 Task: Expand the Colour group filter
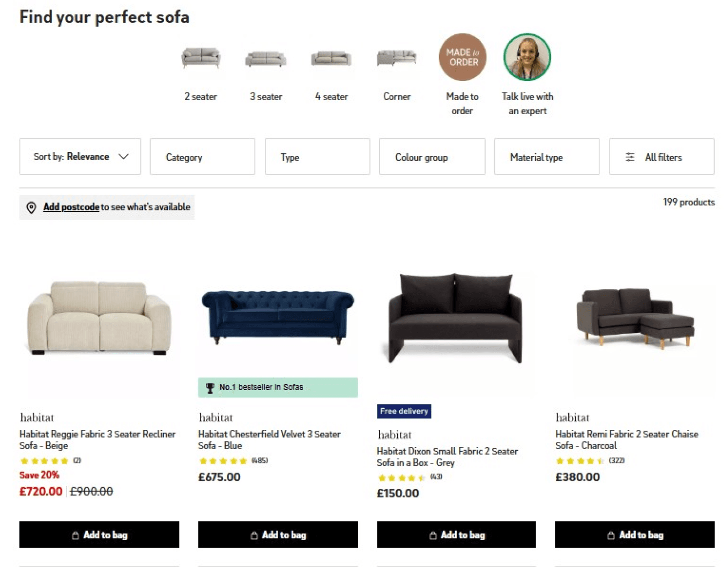click(432, 156)
